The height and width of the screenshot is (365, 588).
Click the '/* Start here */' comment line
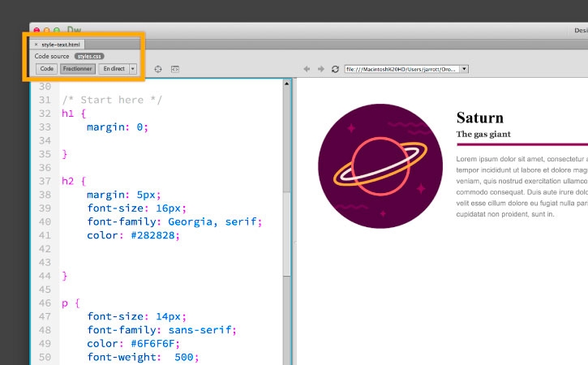[112, 100]
